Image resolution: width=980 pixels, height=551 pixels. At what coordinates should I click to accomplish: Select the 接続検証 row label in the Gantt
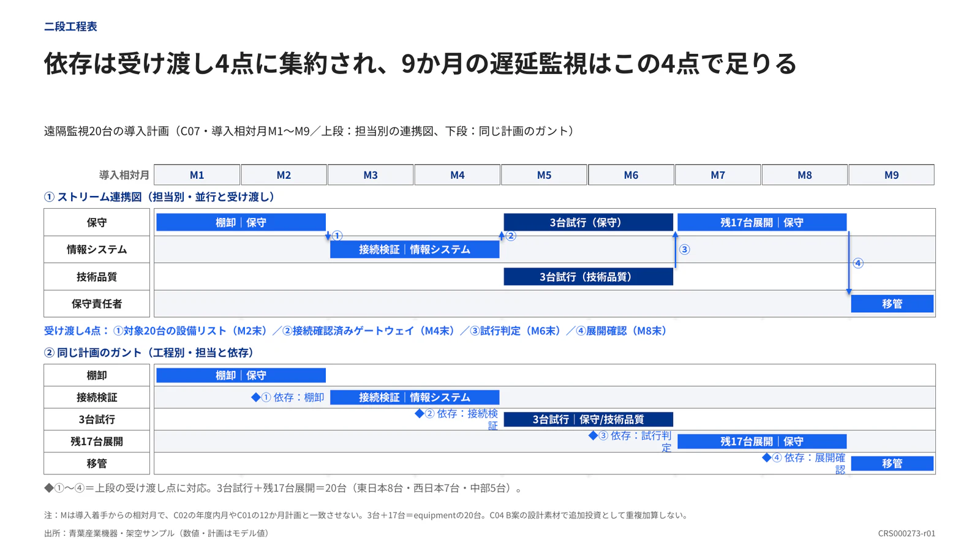pyautogui.click(x=97, y=397)
